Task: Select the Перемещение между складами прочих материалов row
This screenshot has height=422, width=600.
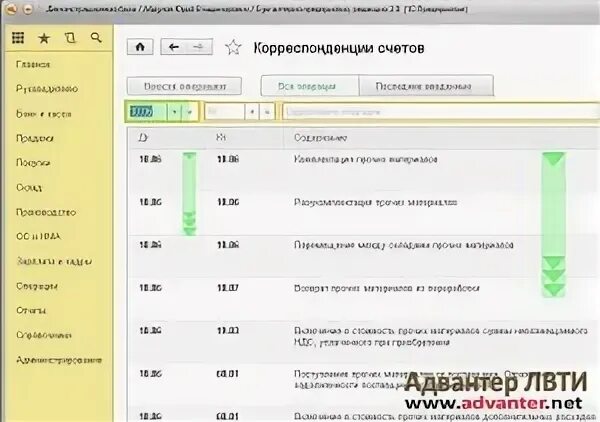Action: coord(364,256)
